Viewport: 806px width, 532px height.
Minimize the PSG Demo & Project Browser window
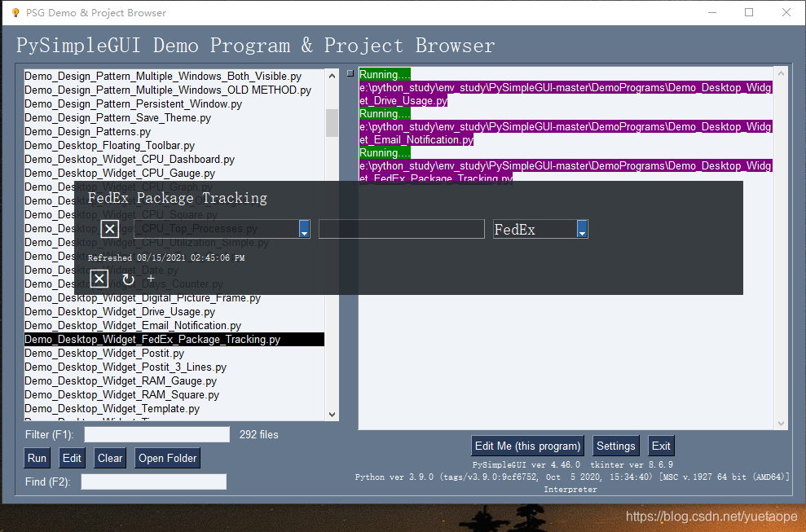click(712, 12)
